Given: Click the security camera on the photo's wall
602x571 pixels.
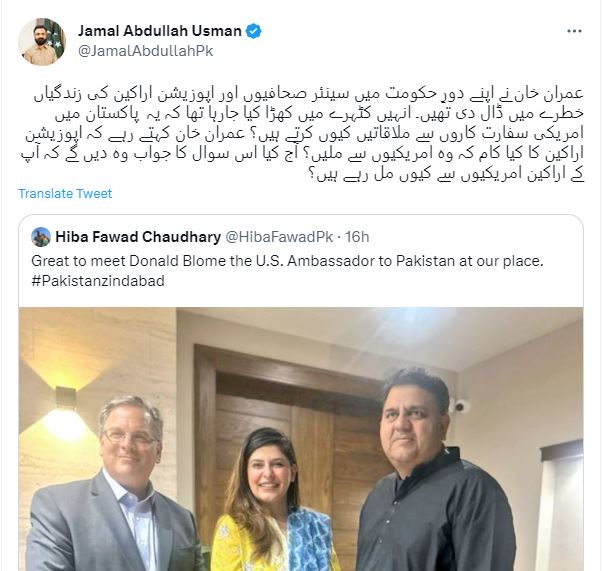Looking at the screenshot, I should tap(459, 406).
